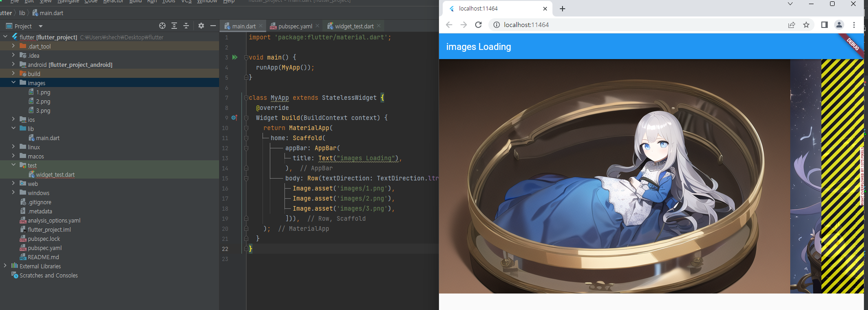Viewport: 868px width, 310px height.
Task: Share this page via Chrome share icon
Action: [x=792, y=25]
